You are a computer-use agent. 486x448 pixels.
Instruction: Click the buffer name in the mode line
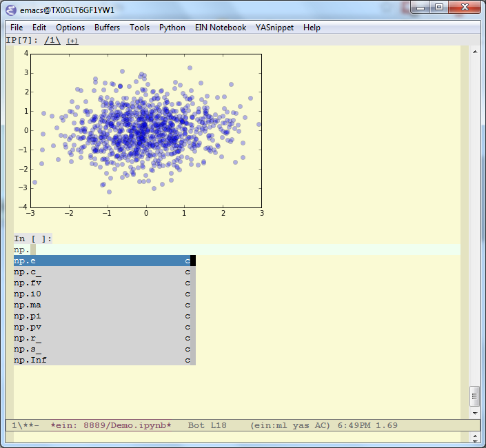[x=111, y=425]
